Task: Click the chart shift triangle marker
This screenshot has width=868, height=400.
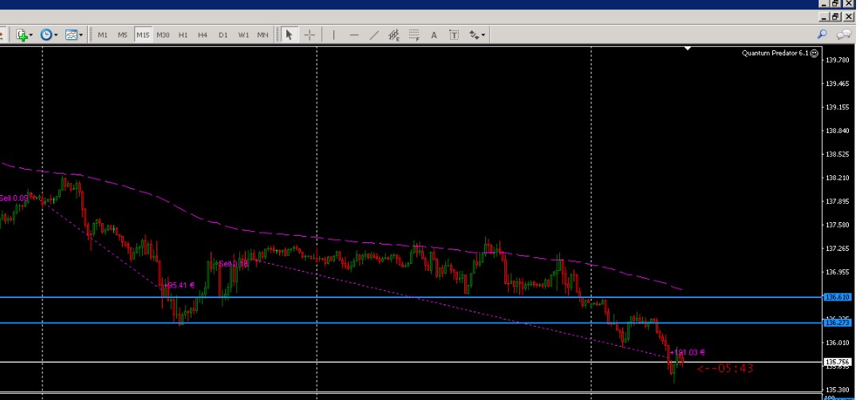Action: click(x=687, y=49)
